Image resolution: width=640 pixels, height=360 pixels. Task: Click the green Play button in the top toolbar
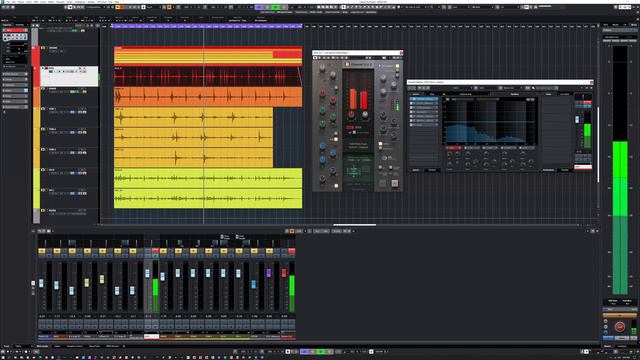[x=276, y=7]
